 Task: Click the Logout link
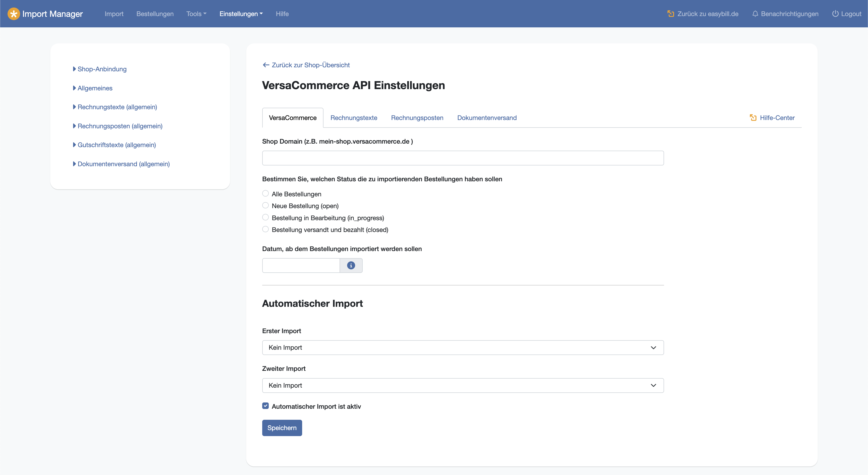pos(851,14)
